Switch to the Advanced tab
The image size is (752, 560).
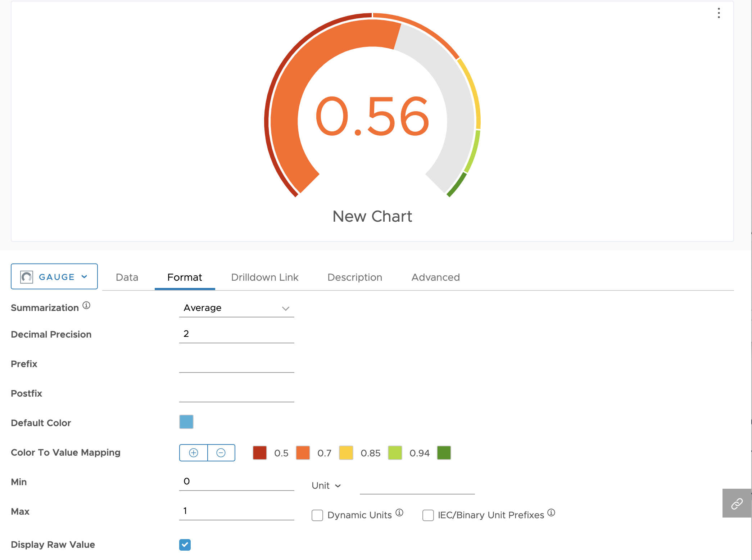pyautogui.click(x=435, y=276)
